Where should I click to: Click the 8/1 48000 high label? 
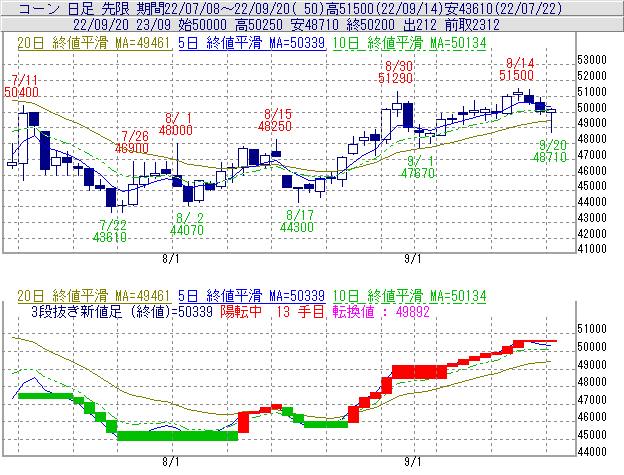tap(176, 124)
